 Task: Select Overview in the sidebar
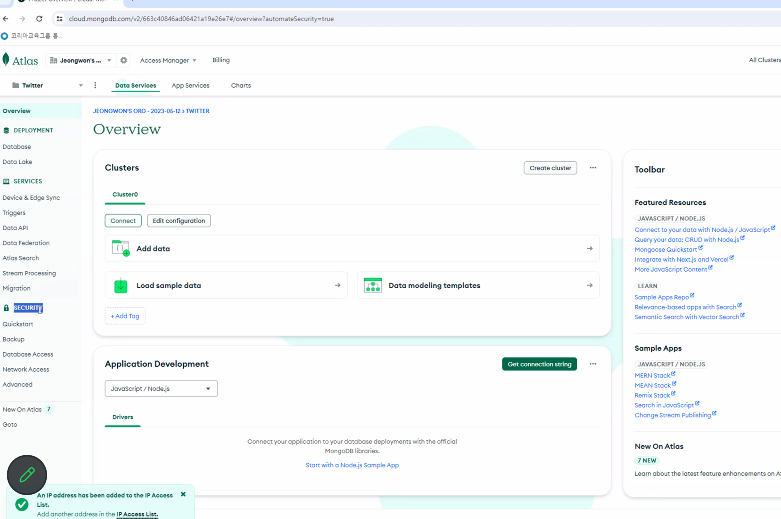(x=16, y=111)
